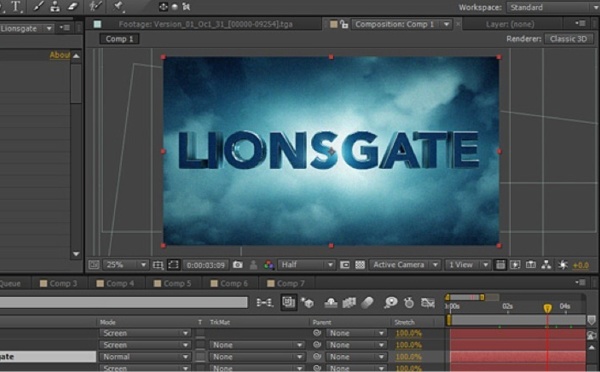The width and height of the screenshot is (600, 372).
Task: Enable the motion blur switch in timeline
Action: pos(367,303)
